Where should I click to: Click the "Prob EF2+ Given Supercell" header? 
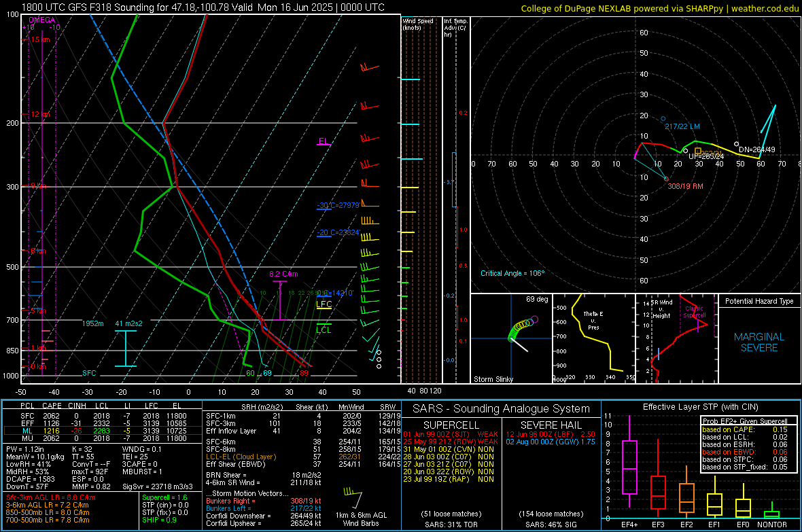pyautogui.click(x=745, y=421)
